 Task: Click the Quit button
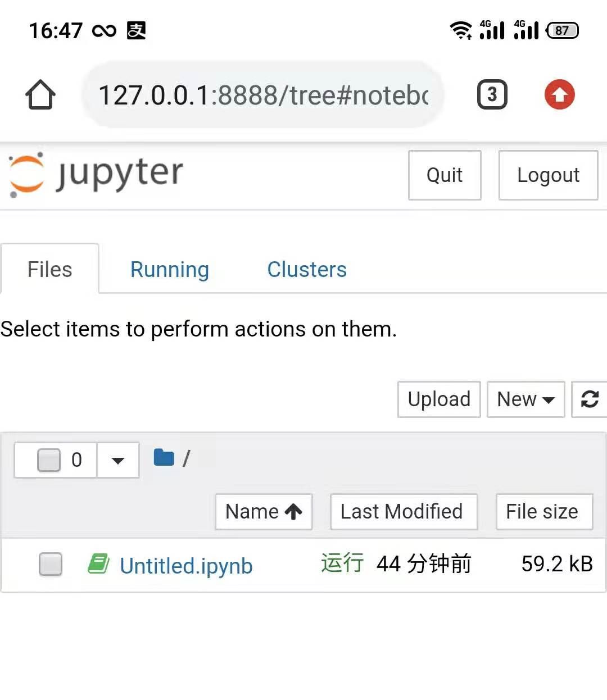tap(444, 175)
